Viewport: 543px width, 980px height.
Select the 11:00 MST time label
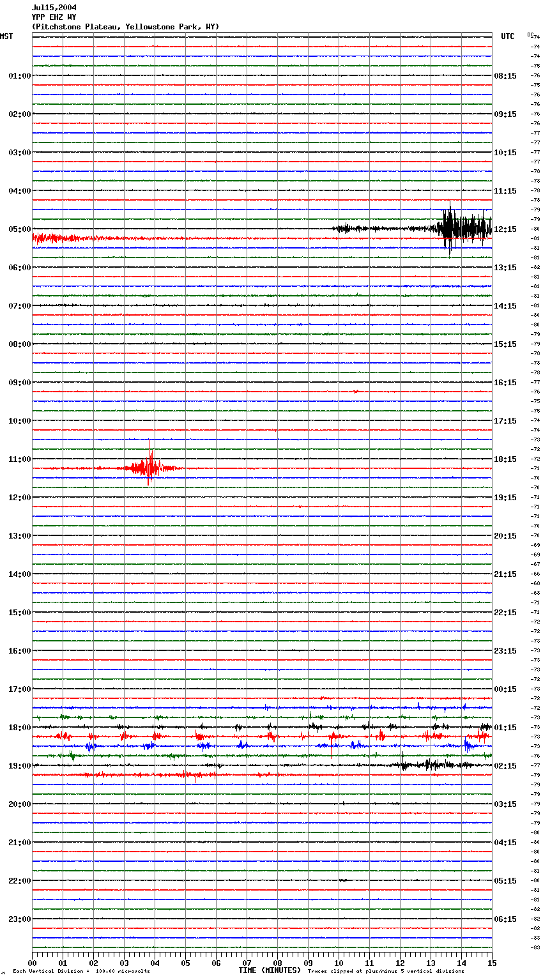coord(19,459)
